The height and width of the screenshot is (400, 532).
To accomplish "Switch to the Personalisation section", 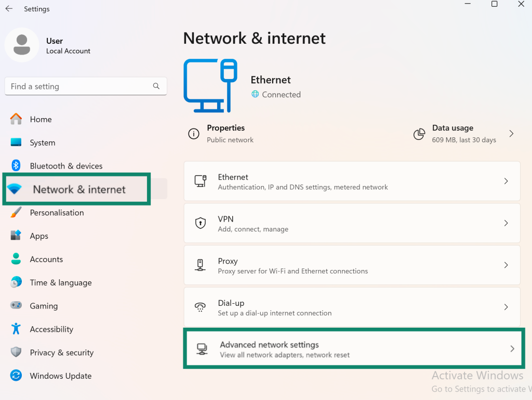I will pos(56,212).
